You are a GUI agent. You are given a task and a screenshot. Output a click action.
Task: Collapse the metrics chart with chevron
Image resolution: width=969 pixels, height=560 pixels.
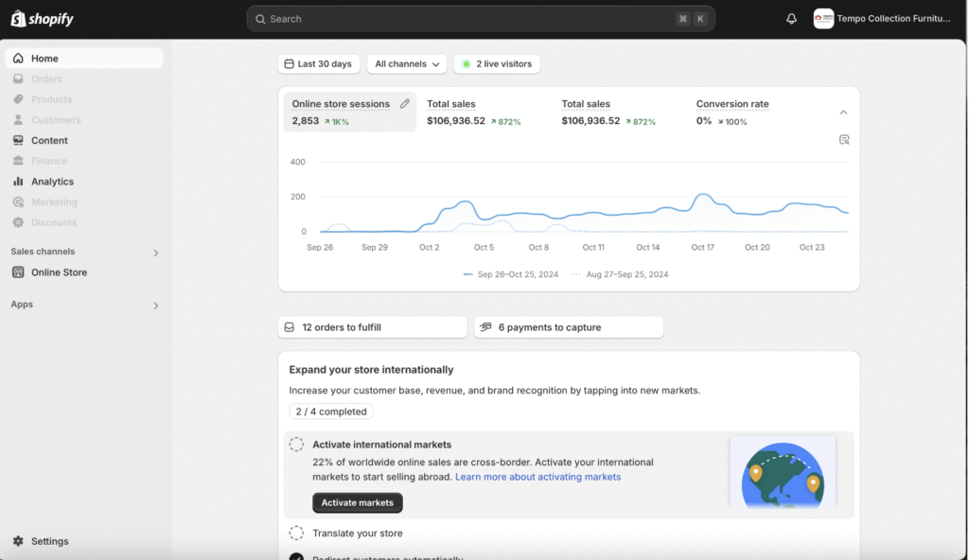(x=843, y=113)
